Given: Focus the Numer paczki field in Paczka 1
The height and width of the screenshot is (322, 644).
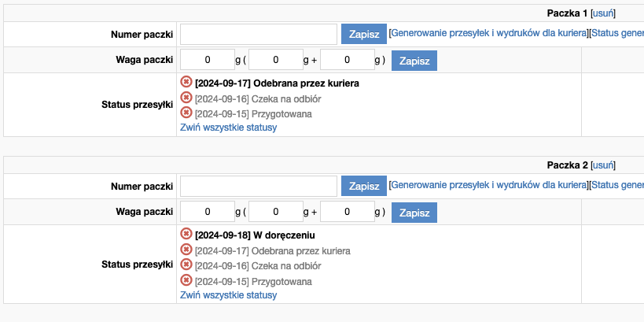Looking at the screenshot, I should (259, 34).
